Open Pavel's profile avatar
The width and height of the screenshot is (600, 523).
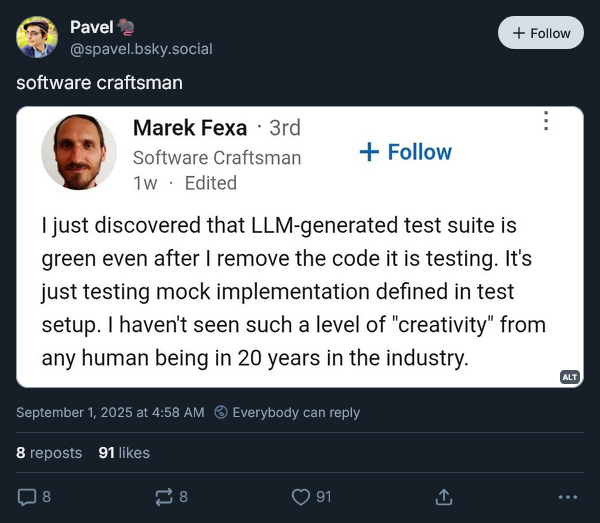coord(37,37)
